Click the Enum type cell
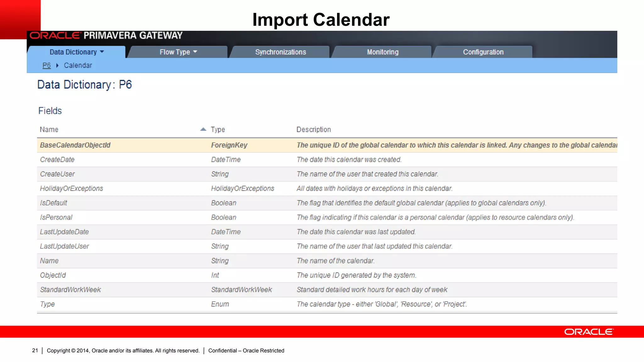The width and height of the screenshot is (644, 362). (220, 304)
